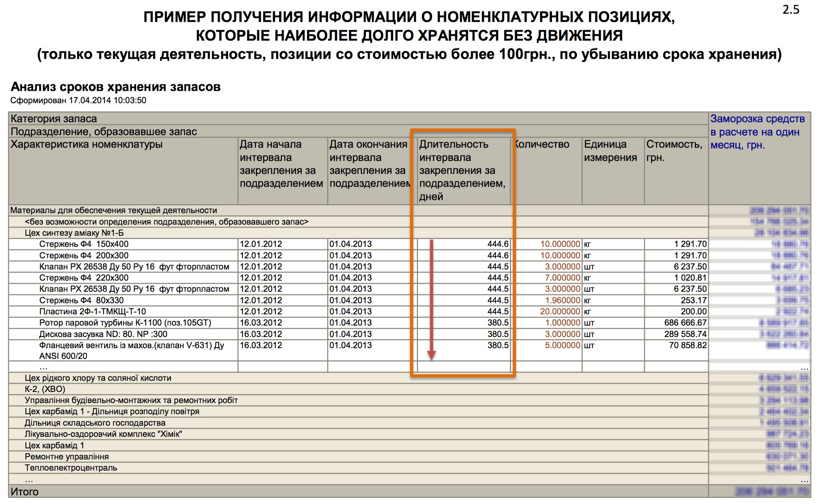The height and width of the screenshot is (504, 818).
Task: Click 'Лікувально-оздоровчий комплекс Хімік' row
Action: coord(103,434)
